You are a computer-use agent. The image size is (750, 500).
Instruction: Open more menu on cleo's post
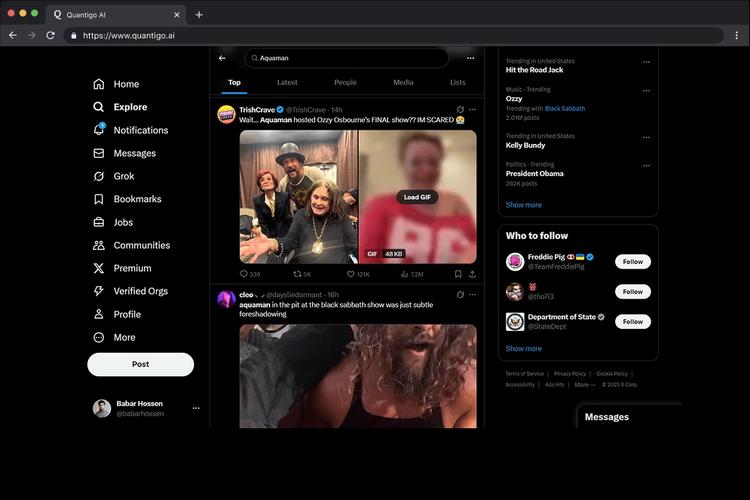(473, 295)
